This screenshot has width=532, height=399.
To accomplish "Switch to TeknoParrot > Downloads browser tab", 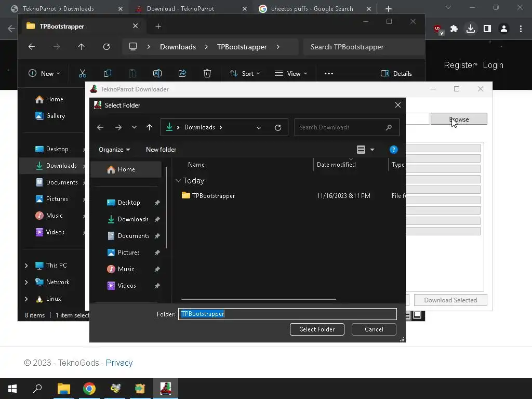I will point(58,9).
